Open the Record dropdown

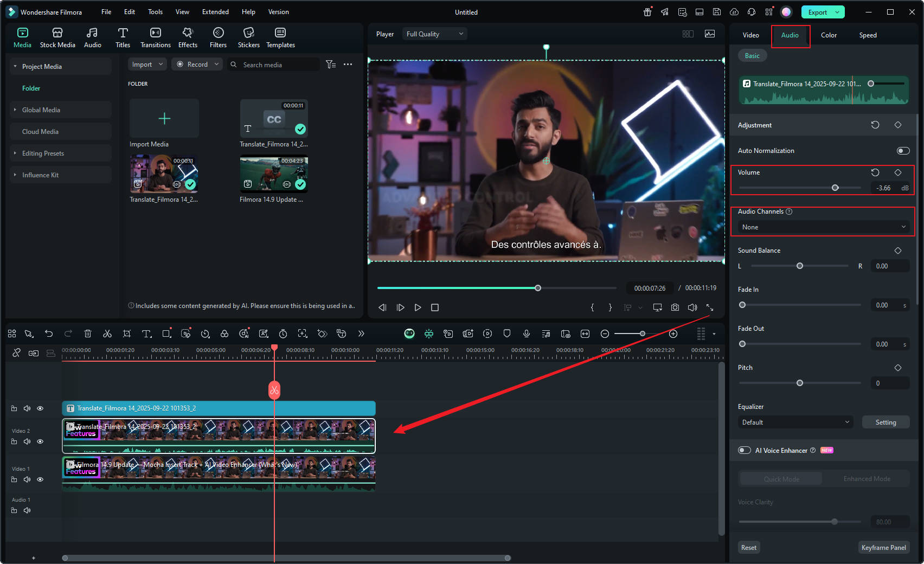coord(197,65)
